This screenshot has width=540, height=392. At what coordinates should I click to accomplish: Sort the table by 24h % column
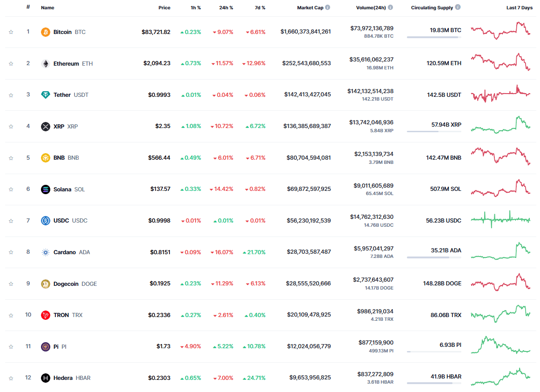[226, 7]
